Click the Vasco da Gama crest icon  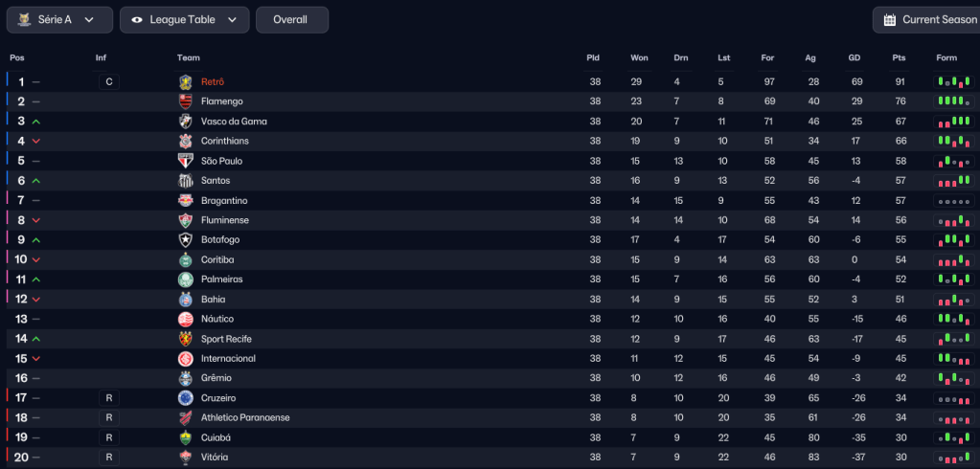point(186,122)
